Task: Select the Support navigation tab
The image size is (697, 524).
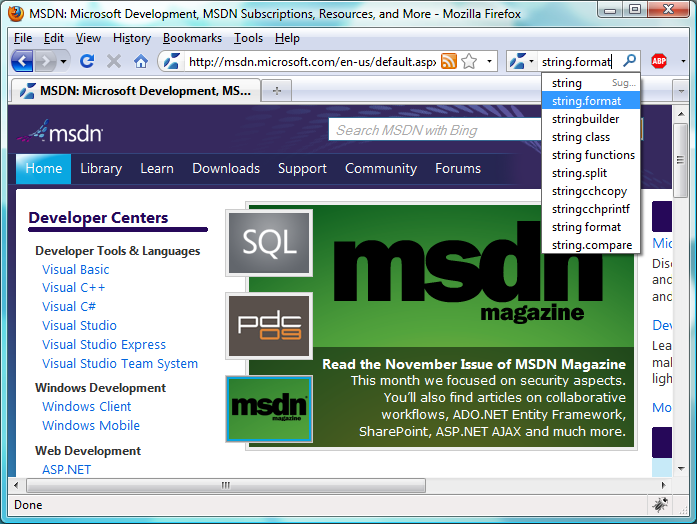Action: pyautogui.click(x=302, y=169)
